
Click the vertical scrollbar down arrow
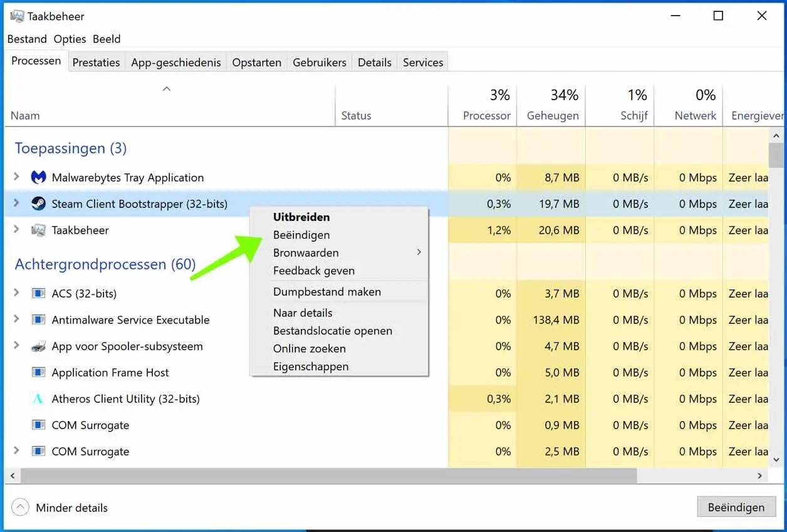point(776,459)
